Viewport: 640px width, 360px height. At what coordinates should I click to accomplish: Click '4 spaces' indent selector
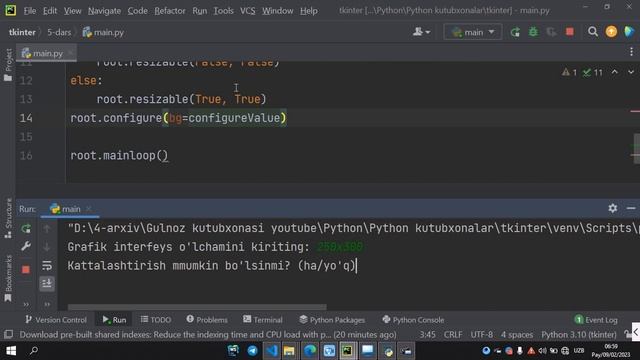[x=517, y=335]
